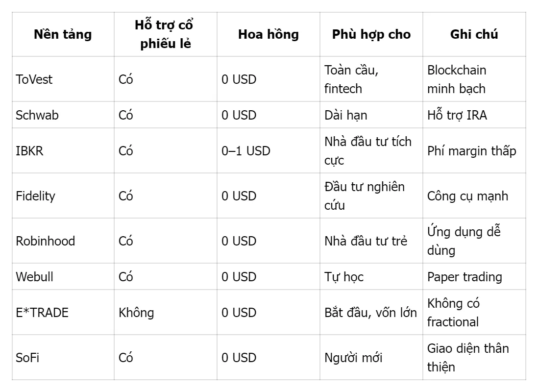Click the "Hỗ trợ cổ phiếu lẻ" header

166,35
